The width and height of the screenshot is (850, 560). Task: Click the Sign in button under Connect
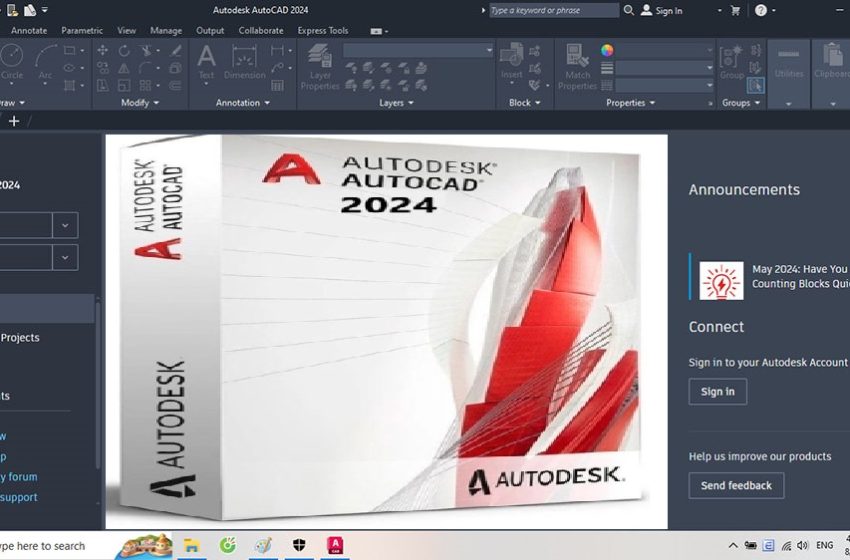(717, 391)
